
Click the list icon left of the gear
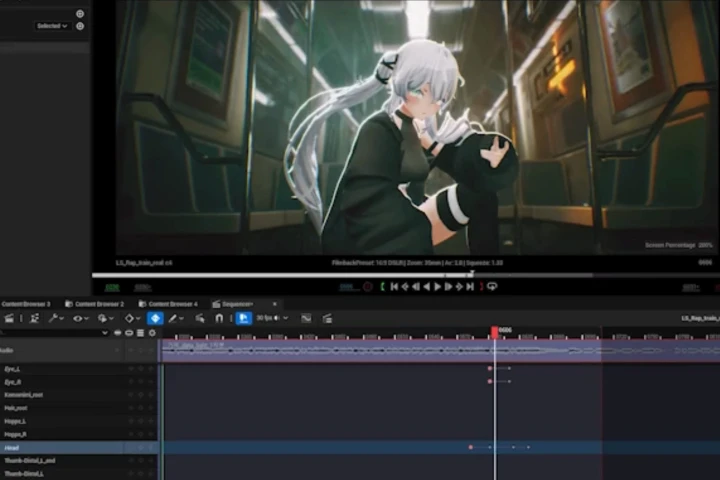(x=141, y=333)
